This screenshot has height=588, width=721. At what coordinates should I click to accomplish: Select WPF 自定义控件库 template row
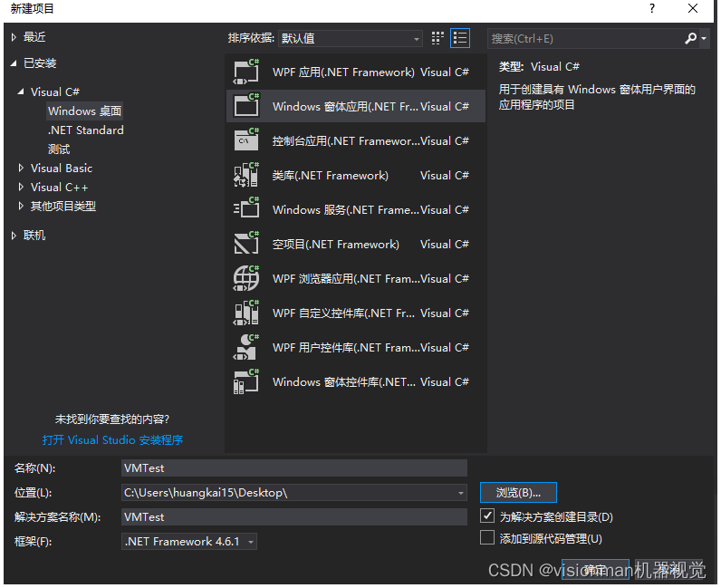355,313
